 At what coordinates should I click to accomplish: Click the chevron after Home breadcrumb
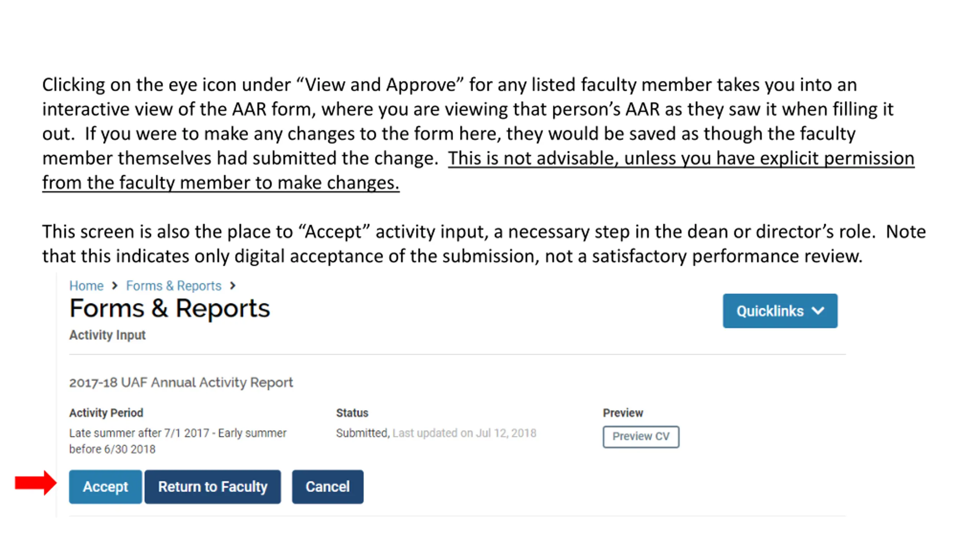tap(114, 285)
